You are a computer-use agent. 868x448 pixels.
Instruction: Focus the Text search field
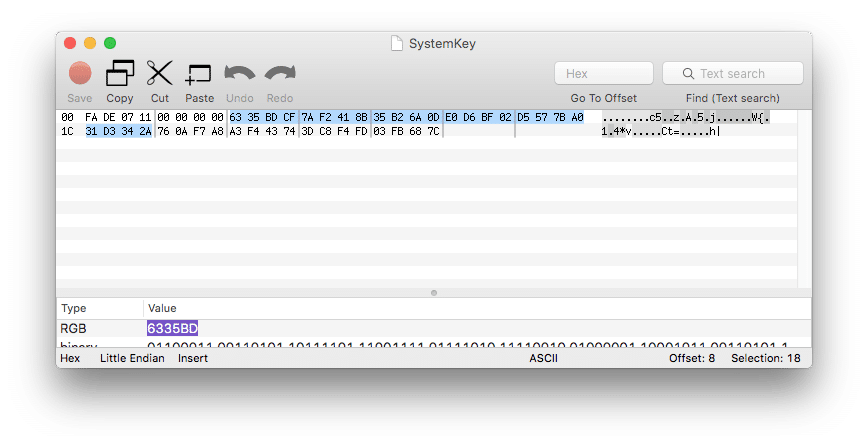click(x=732, y=73)
